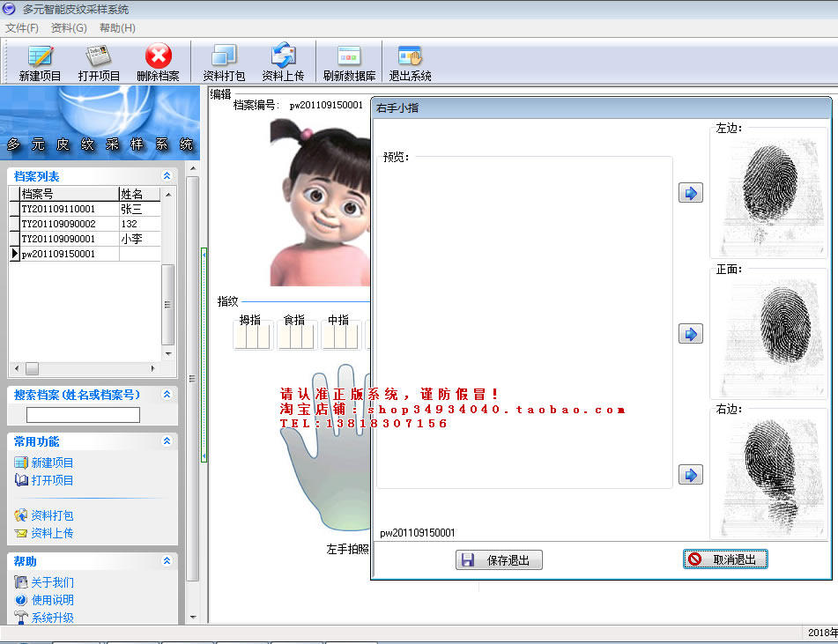This screenshot has width=838, height=644.
Task: Click blue arrow beside 右边 fingerprint
Action: point(691,475)
